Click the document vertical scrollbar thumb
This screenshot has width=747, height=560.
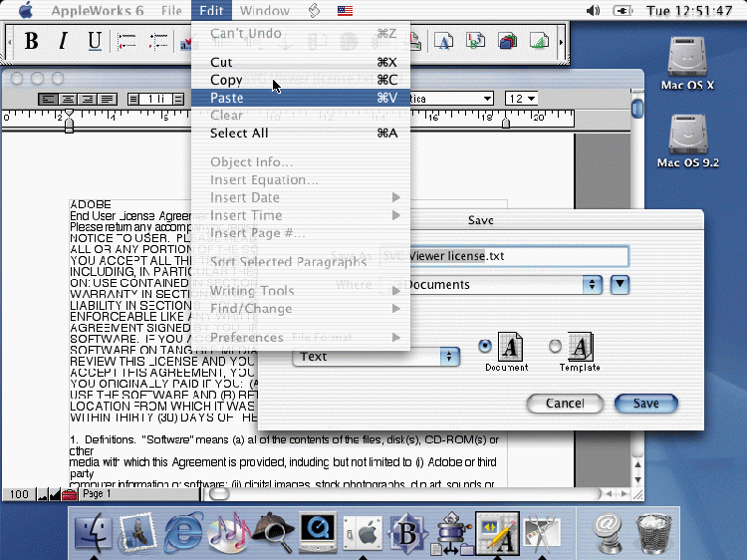coord(637,108)
